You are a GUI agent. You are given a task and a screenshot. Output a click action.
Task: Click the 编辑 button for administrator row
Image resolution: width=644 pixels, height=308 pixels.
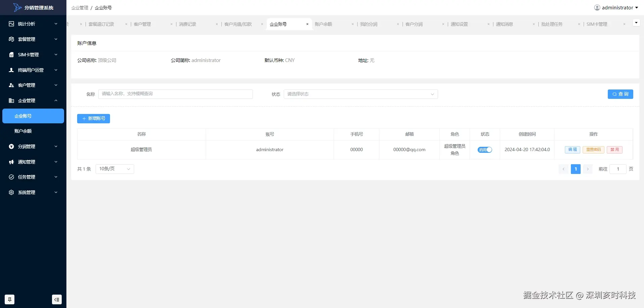pyautogui.click(x=572, y=150)
